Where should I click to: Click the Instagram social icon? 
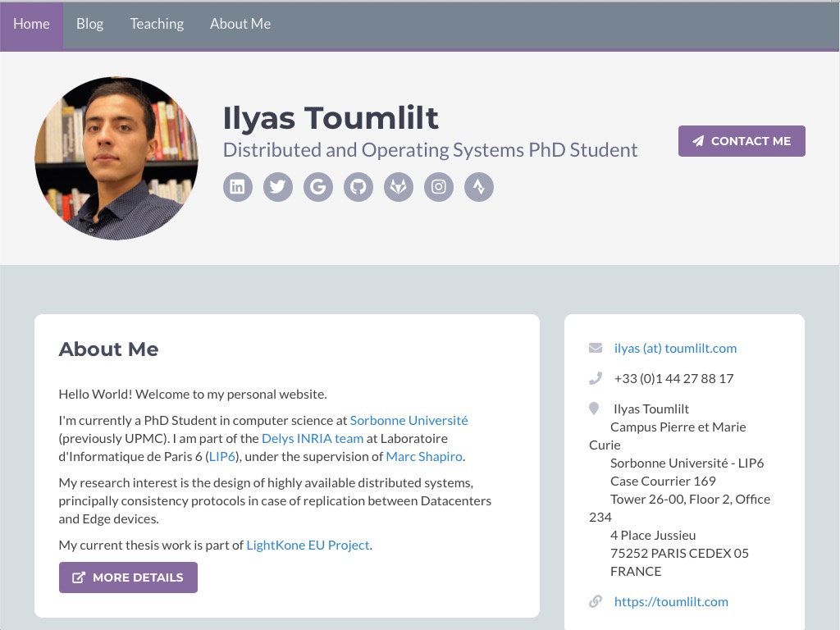(439, 187)
